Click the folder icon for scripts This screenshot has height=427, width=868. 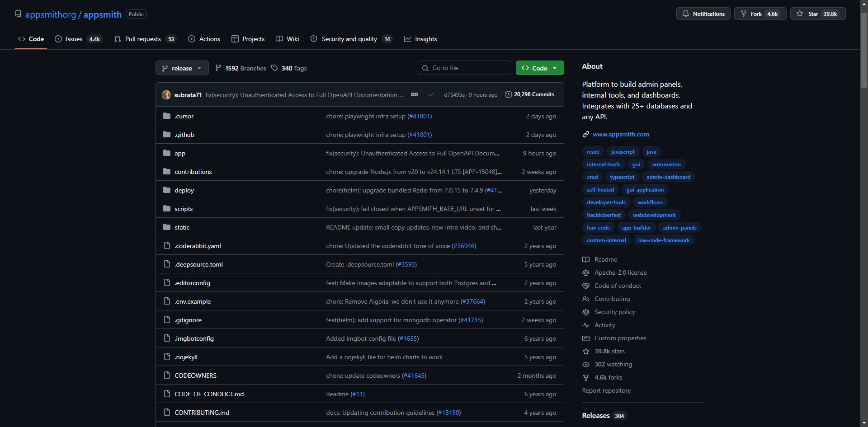pos(167,209)
